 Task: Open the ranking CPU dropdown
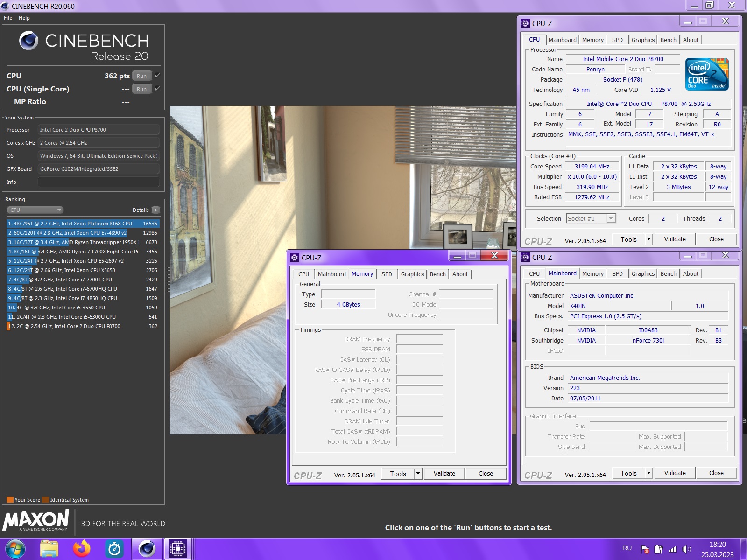pos(35,210)
